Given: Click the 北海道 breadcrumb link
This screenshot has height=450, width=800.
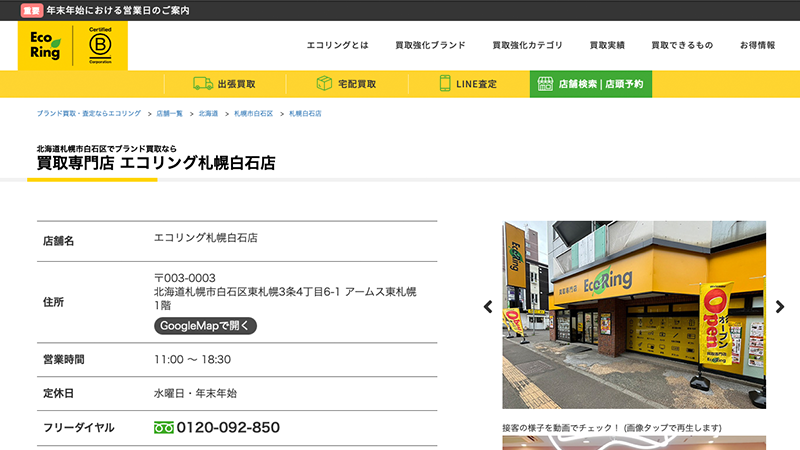Looking at the screenshot, I should [208, 114].
